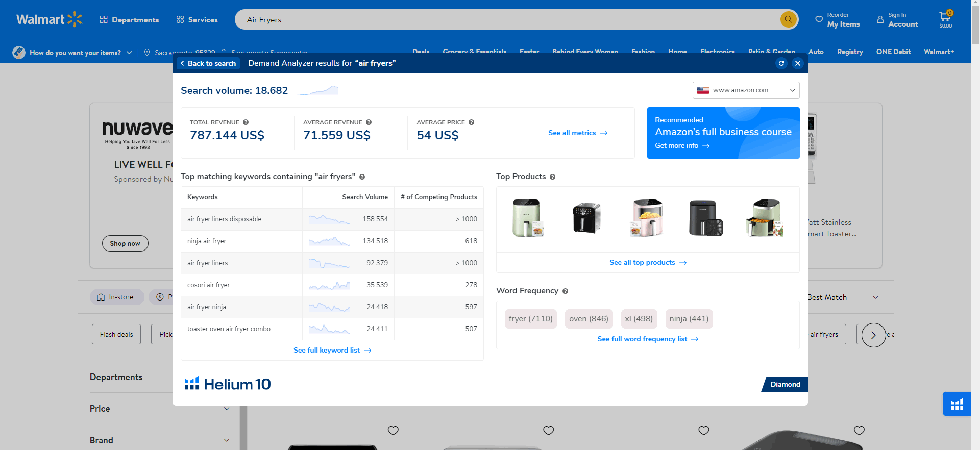Click the Helium 10 floating extension button
The height and width of the screenshot is (450, 980).
coord(957,404)
